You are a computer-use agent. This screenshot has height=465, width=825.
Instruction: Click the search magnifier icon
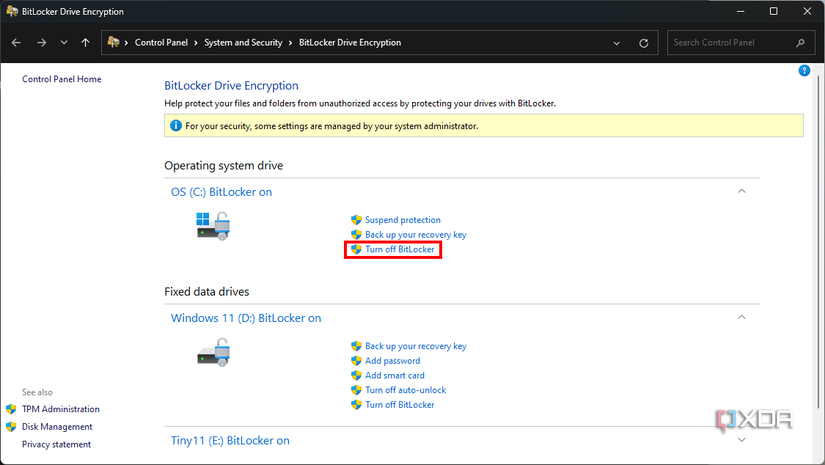800,43
